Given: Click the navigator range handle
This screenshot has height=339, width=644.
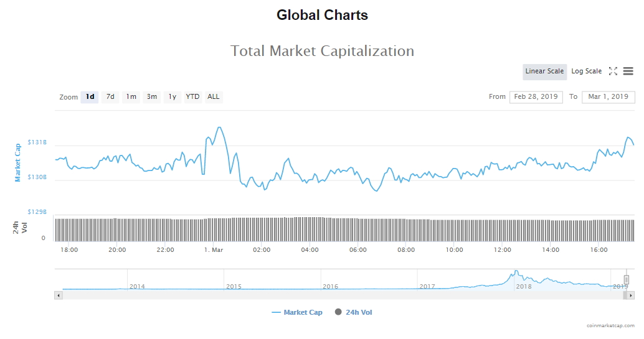Looking at the screenshot, I should (x=627, y=280).
